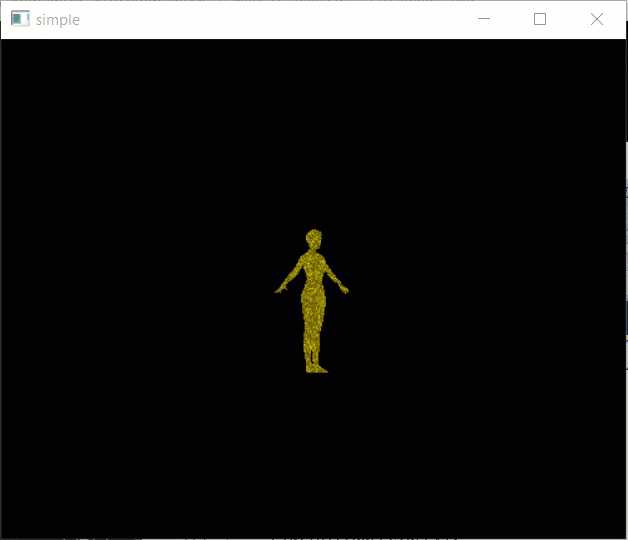Click the 'simple' window title text
This screenshot has width=628, height=540.
[58, 20]
